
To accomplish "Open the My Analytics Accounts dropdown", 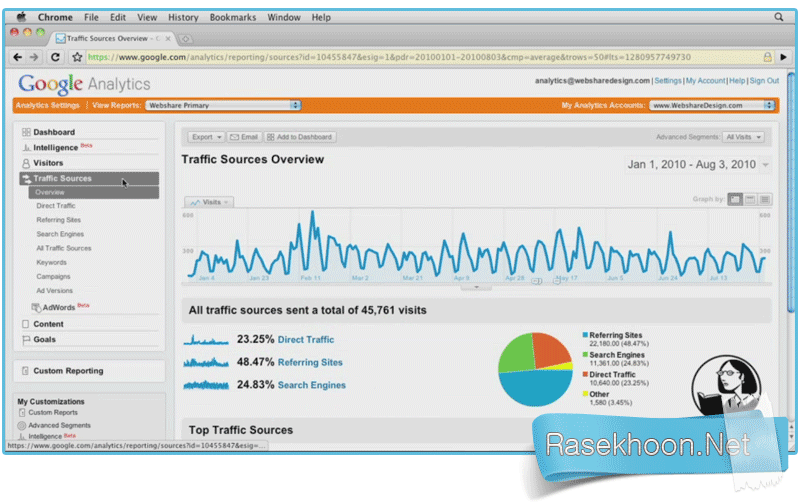I will click(x=712, y=105).
